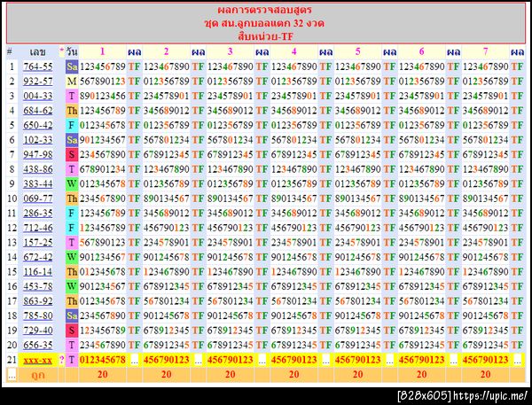Click the column 5 header

357,51
